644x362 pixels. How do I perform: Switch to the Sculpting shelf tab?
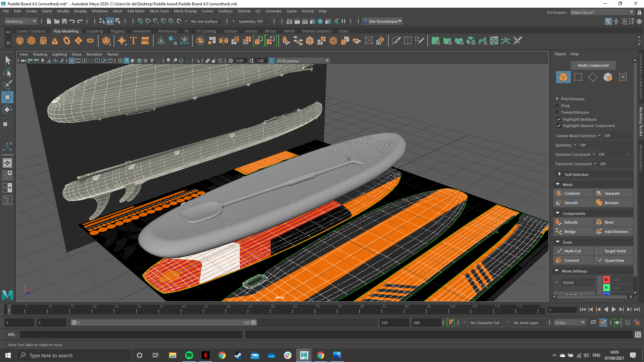tap(95, 31)
